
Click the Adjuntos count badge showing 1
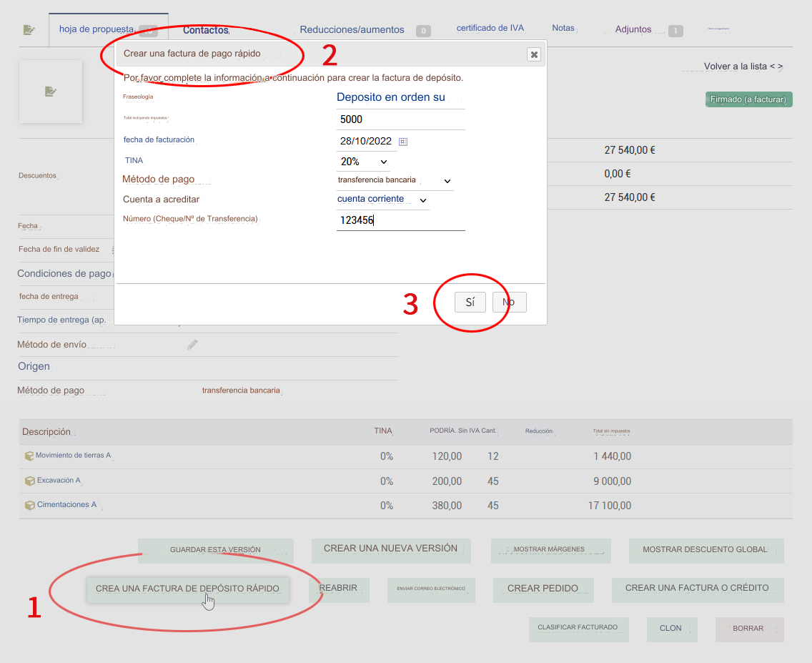[675, 31]
